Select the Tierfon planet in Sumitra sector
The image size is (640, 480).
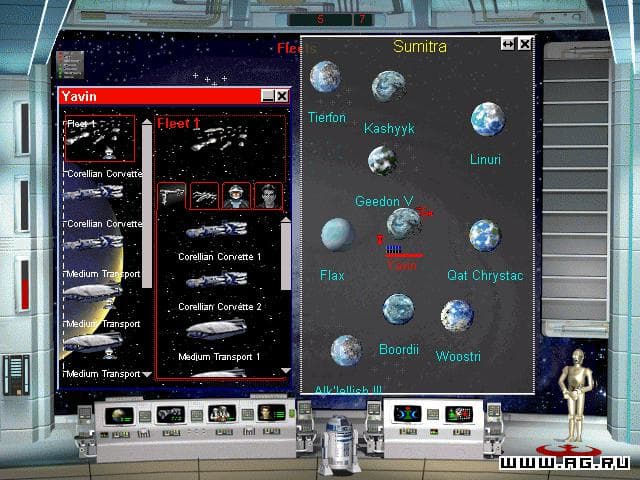point(325,77)
